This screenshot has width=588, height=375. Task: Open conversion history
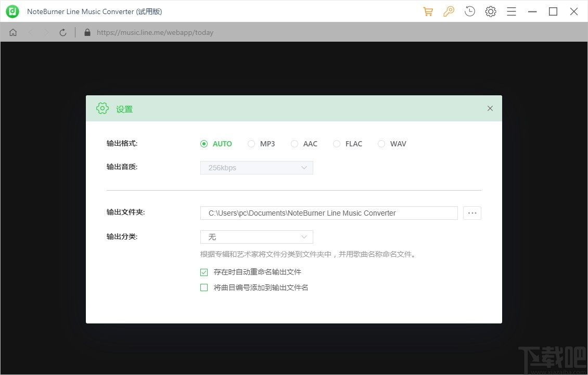pyautogui.click(x=469, y=11)
